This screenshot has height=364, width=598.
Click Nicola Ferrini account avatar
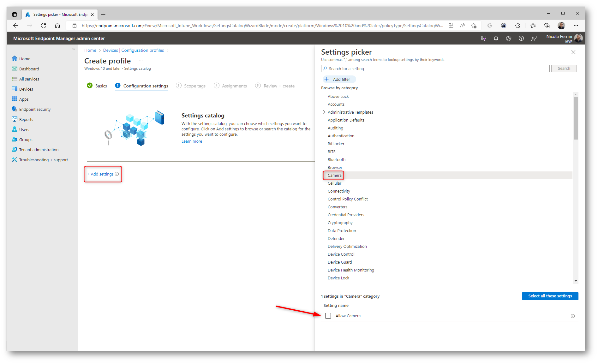[578, 38]
